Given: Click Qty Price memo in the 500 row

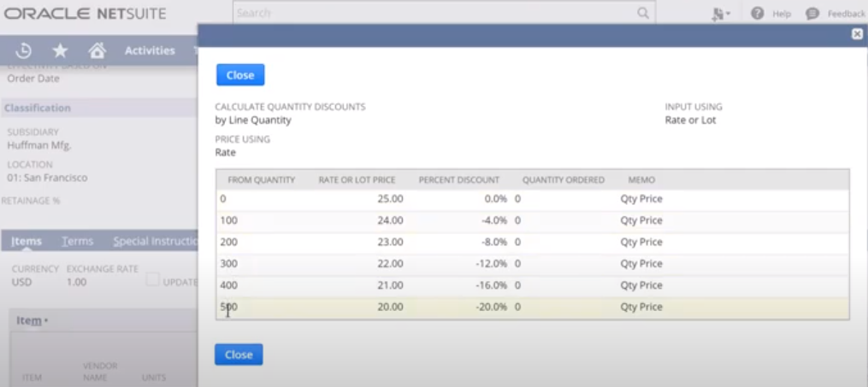Looking at the screenshot, I should (x=641, y=307).
